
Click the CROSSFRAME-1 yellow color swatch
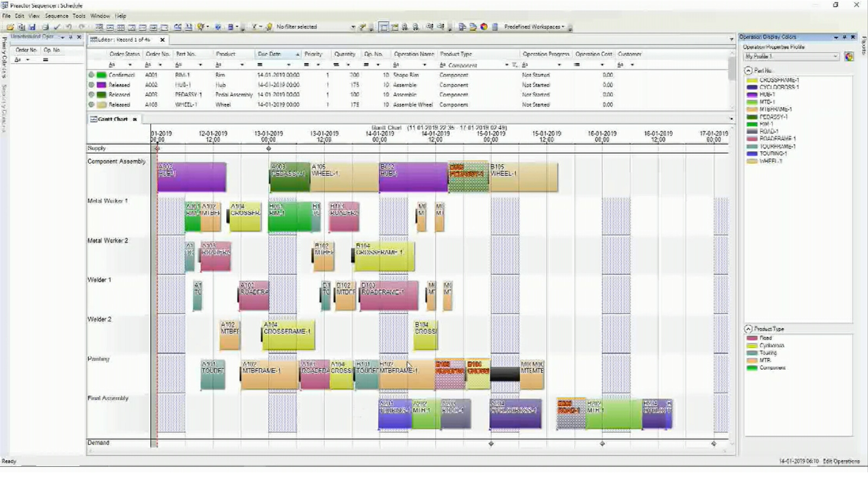(752, 80)
